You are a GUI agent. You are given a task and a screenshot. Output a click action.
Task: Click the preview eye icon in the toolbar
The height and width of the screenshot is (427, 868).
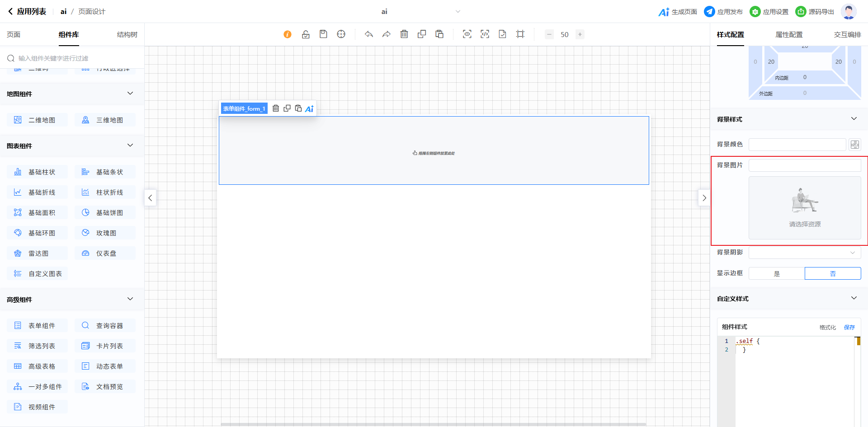tap(467, 34)
